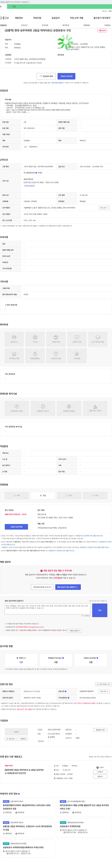Click the 교육비 지원 welfare icon
The height and width of the screenshot is (868, 112).
77,339
